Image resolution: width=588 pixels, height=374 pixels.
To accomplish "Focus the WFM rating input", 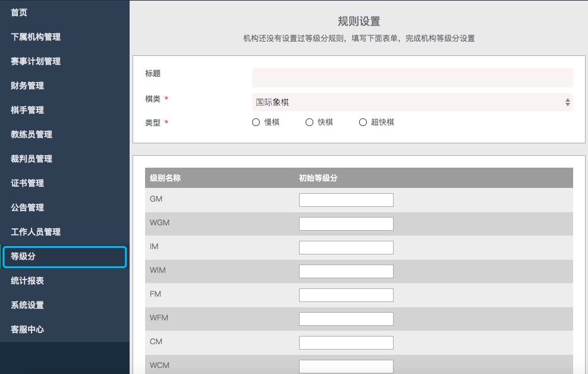I will 346,319.
